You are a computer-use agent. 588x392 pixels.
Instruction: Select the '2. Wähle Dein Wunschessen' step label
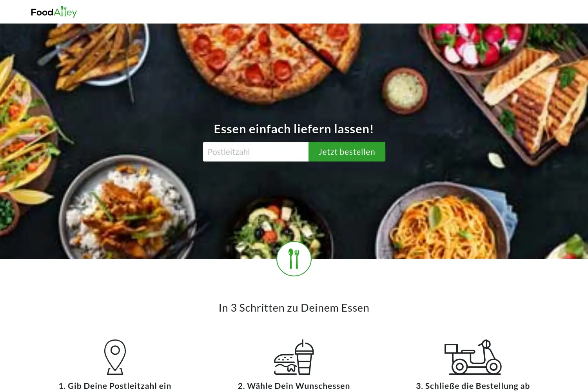(x=294, y=386)
